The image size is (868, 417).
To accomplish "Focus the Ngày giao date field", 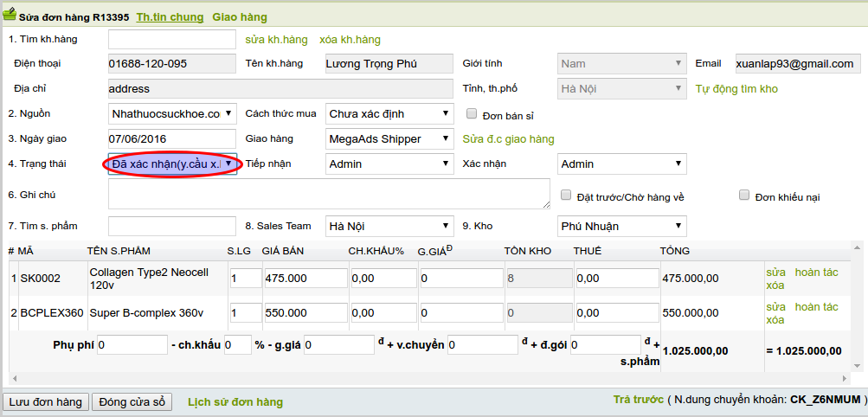I will point(171,138).
